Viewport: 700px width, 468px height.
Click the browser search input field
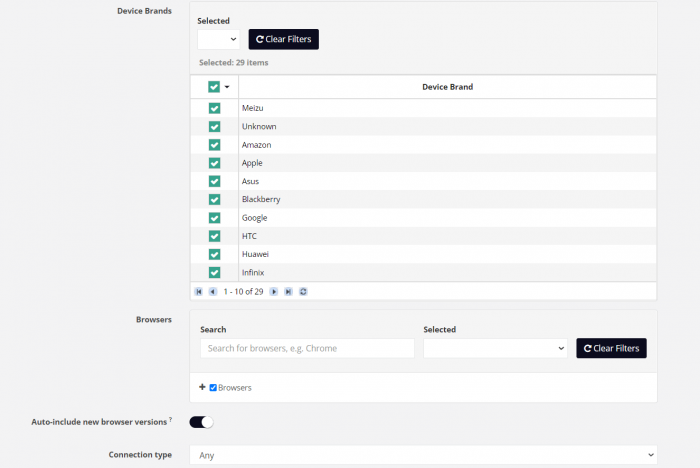306,348
